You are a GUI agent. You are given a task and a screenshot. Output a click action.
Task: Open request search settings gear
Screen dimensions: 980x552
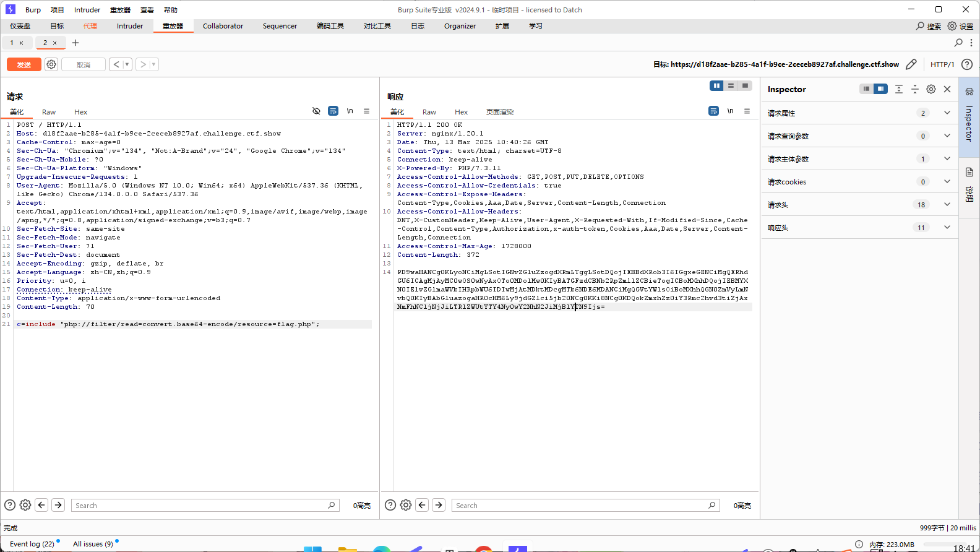pos(25,505)
